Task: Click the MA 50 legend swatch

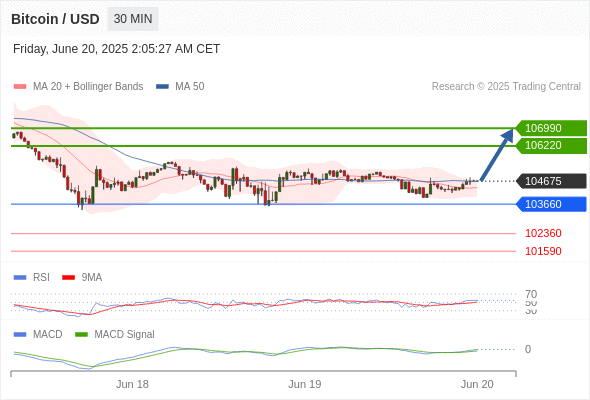Action: pos(162,87)
